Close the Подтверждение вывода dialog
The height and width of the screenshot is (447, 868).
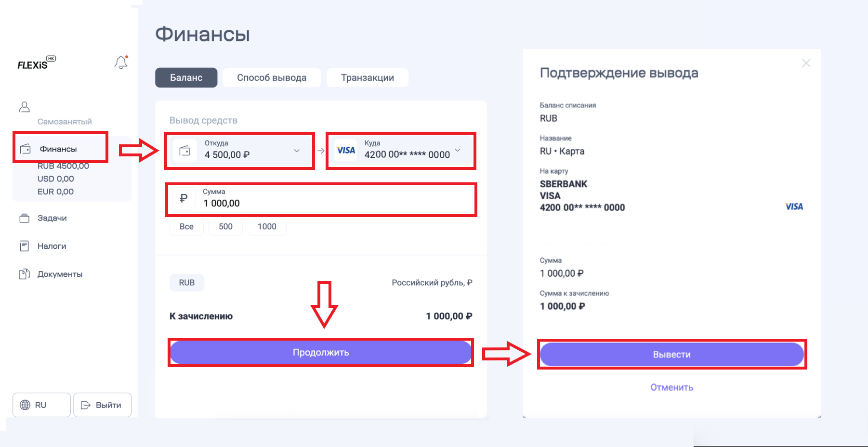[x=806, y=63]
